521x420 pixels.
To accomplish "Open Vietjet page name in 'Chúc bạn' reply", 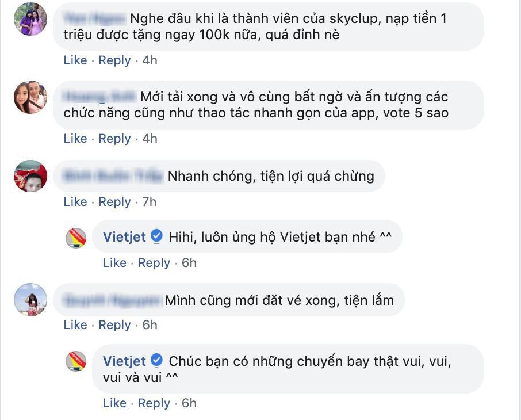I will pyautogui.click(x=124, y=361).
